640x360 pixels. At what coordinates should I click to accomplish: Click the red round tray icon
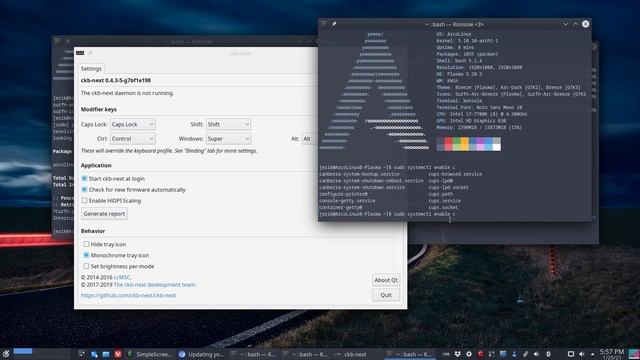[x=480, y=354]
